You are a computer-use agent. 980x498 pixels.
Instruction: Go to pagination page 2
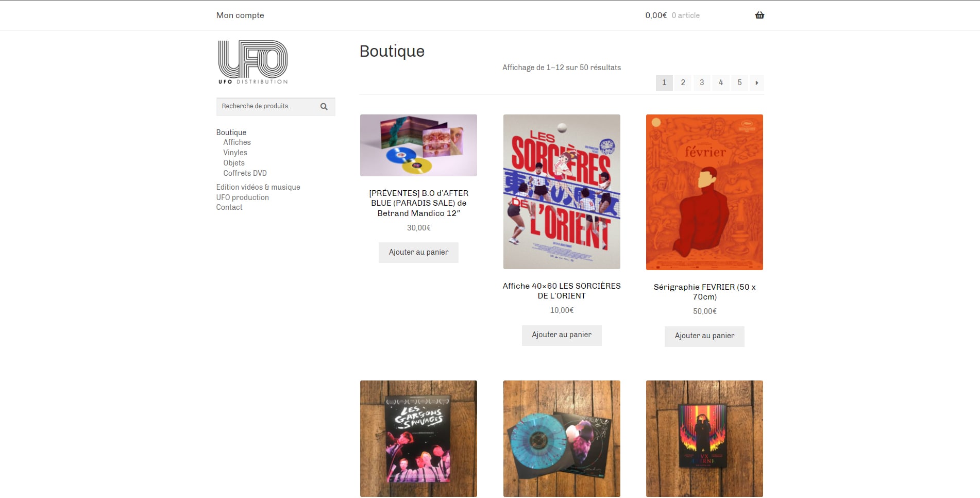pos(683,83)
